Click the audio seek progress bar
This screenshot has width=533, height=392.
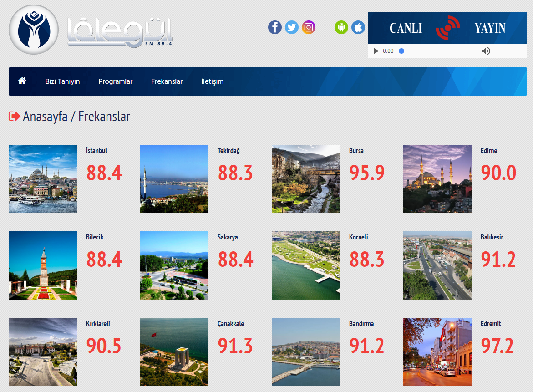[x=435, y=51]
